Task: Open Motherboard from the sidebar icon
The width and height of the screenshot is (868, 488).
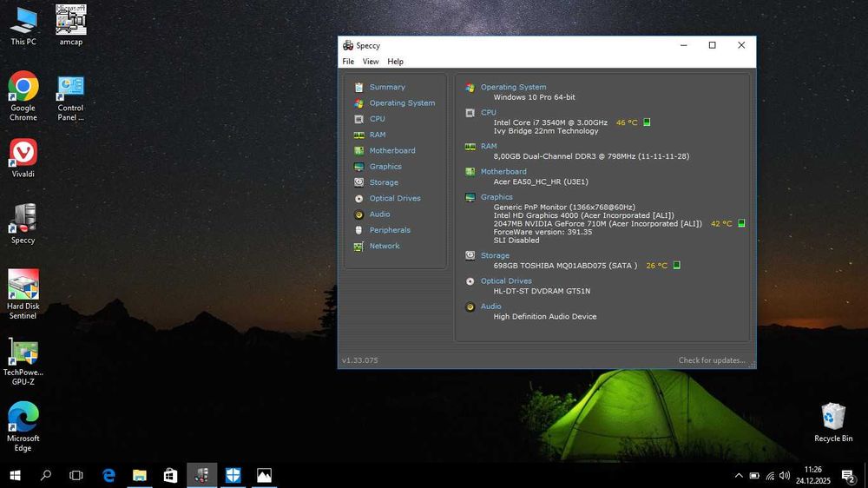Action: [358, 151]
